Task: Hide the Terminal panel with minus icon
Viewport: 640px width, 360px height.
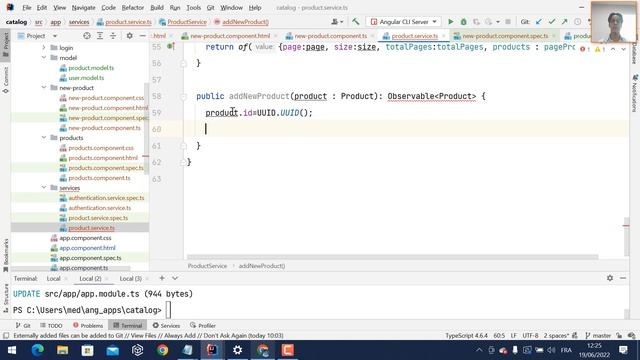Action: pyautogui.click(x=623, y=278)
